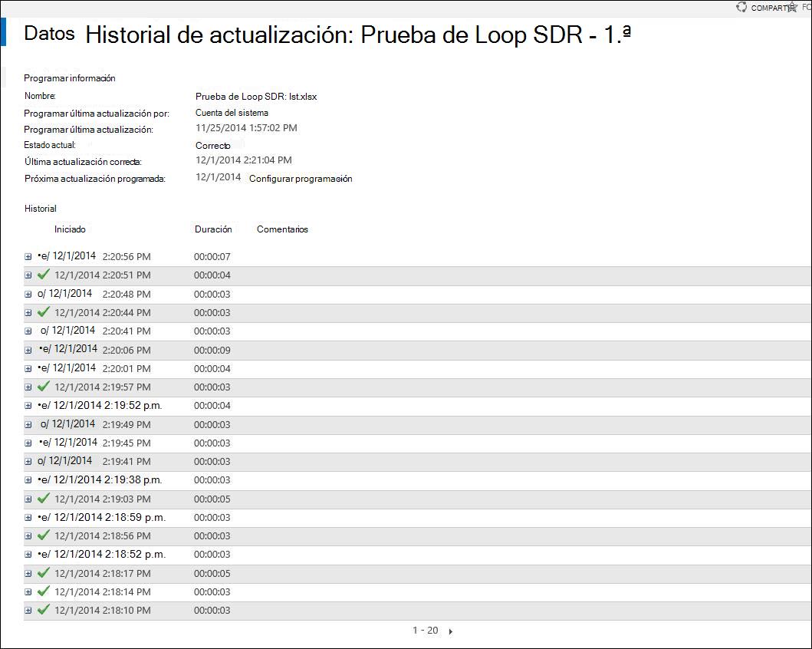The width and height of the screenshot is (812, 649).
Task: Click the share icon beside COMPARTIR
Action: pyautogui.click(x=741, y=7)
